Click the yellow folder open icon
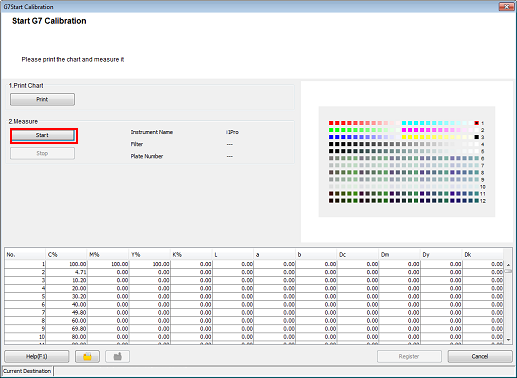This screenshot has height=378, width=517. point(87,356)
